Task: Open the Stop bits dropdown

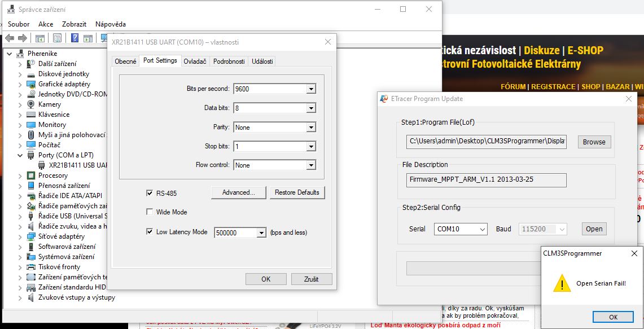Action: click(312, 146)
